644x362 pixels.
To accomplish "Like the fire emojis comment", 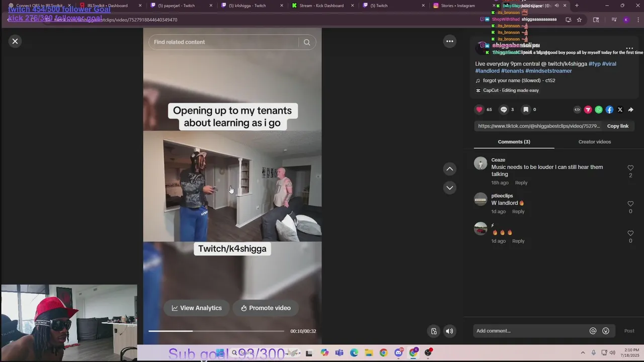I will pos(630,233).
